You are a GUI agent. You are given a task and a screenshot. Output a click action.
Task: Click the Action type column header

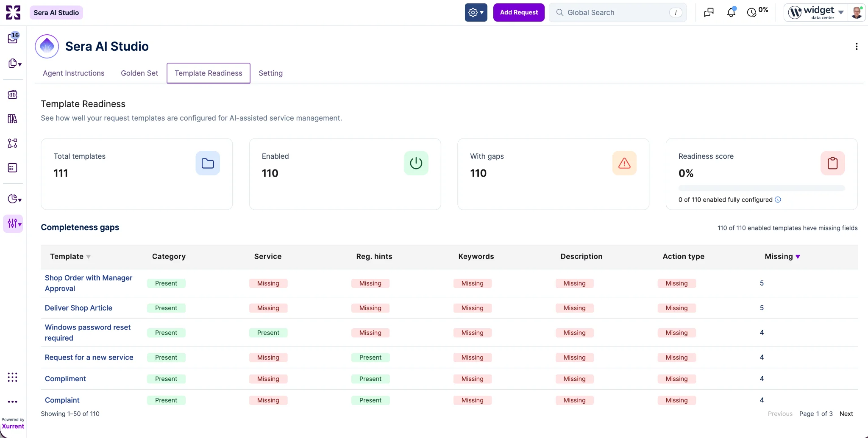click(683, 257)
